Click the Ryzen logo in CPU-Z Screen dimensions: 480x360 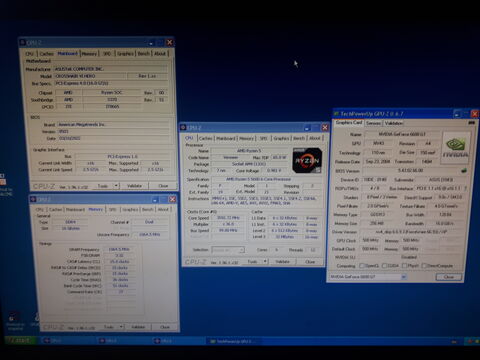tap(307, 160)
